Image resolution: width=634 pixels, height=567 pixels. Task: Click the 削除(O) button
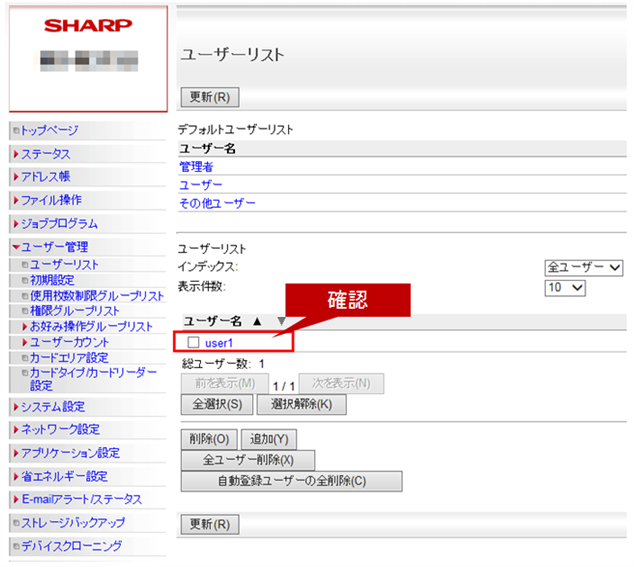click(209, 439)
